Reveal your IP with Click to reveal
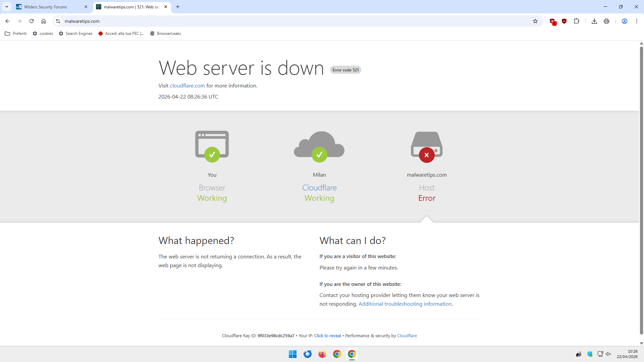The image size is (644, 362). [x=327, y=336]
